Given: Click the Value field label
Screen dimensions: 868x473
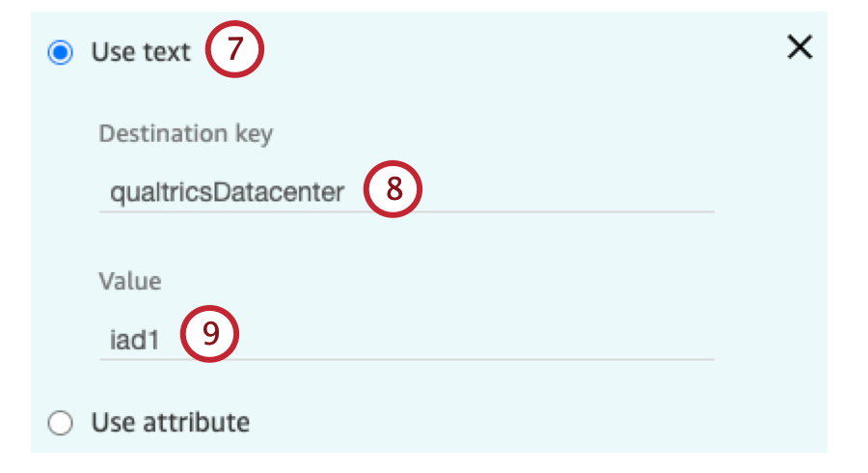Looking at the screenshot, I should [130, 281].
